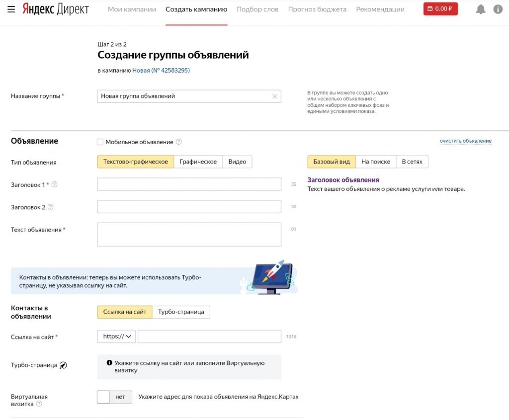Image resolution: width=509 pixels, height=420 pixels.
Task: Click the 0.00 ₽ balance button
Action: point(440,9)
